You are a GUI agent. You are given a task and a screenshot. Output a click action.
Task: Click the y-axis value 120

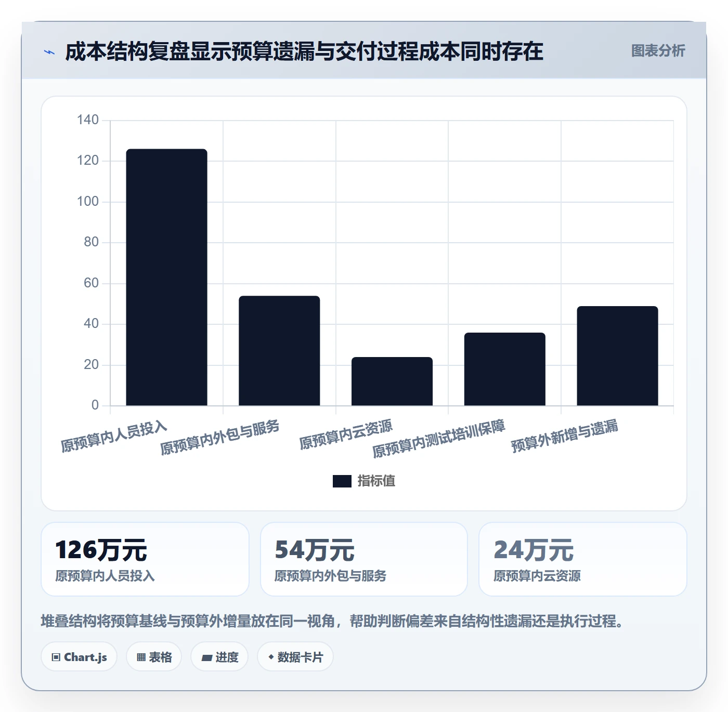[88, 161]
